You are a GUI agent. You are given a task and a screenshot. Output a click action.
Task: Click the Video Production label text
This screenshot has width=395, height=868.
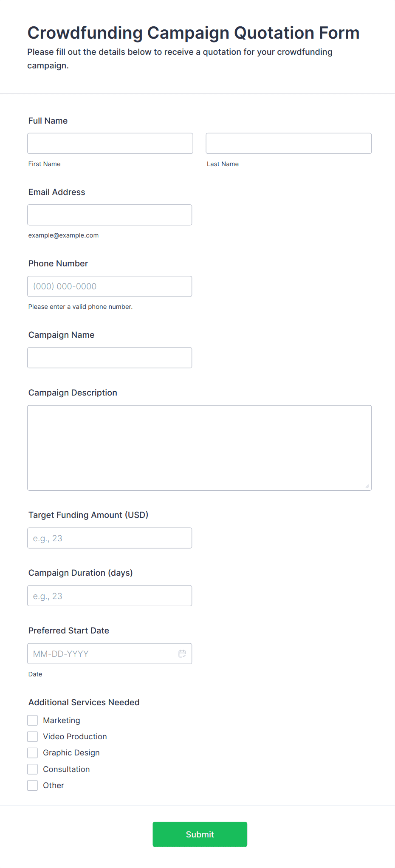click(75, 736)
